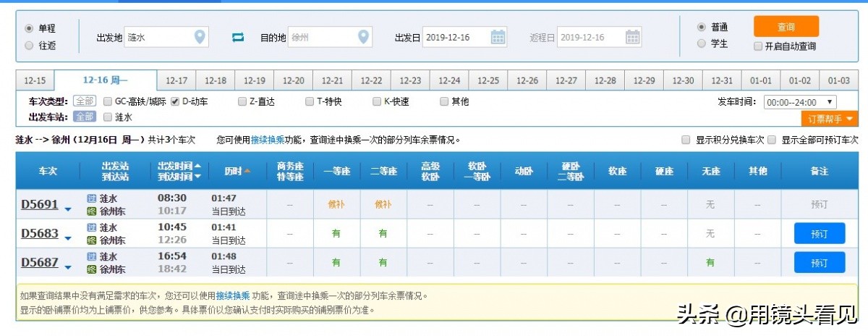Switch to the 12-15 date tab
The image size is (868, 336).
[35, 80]
